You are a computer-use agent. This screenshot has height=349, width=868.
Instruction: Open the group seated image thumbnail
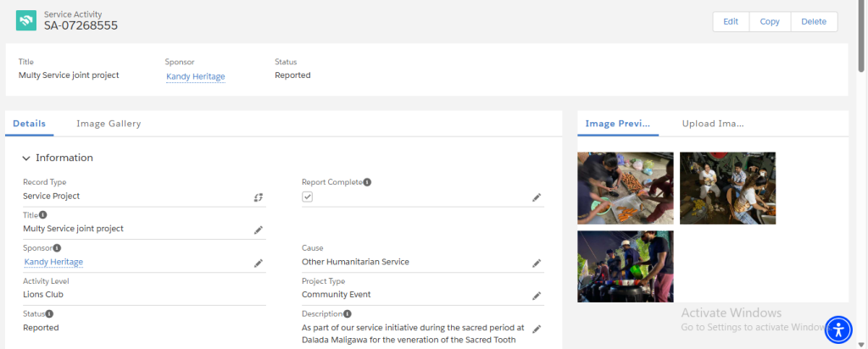727,188
